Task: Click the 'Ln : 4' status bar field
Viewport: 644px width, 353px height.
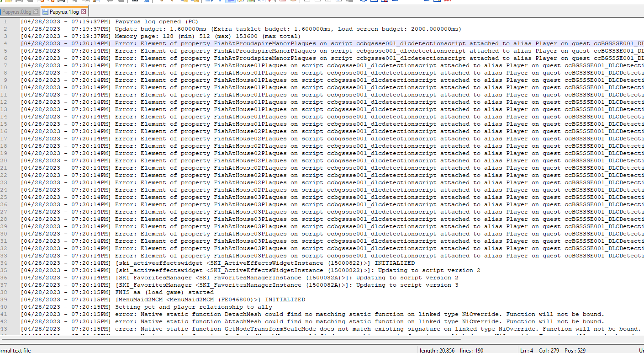Action: tap(527, 350)
